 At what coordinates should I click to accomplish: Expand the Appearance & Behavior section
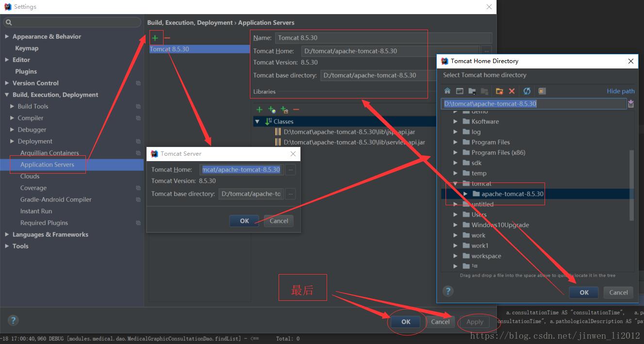pos(7,36)
